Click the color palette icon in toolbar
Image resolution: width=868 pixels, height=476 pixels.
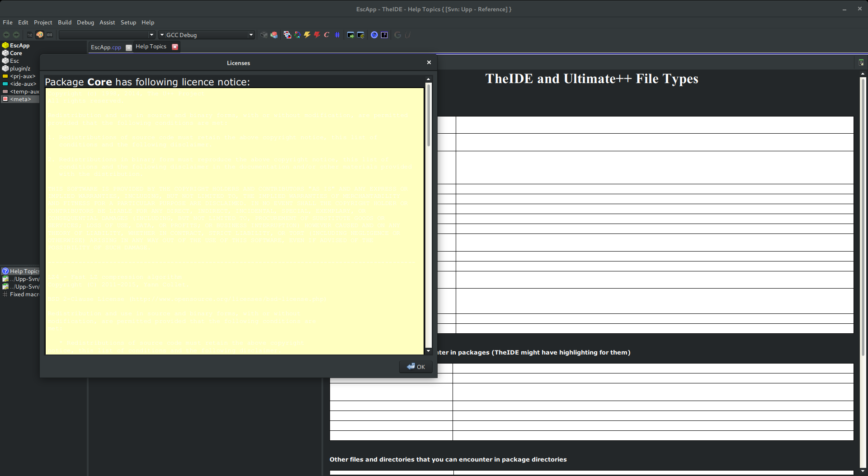(x=40, y=35)
